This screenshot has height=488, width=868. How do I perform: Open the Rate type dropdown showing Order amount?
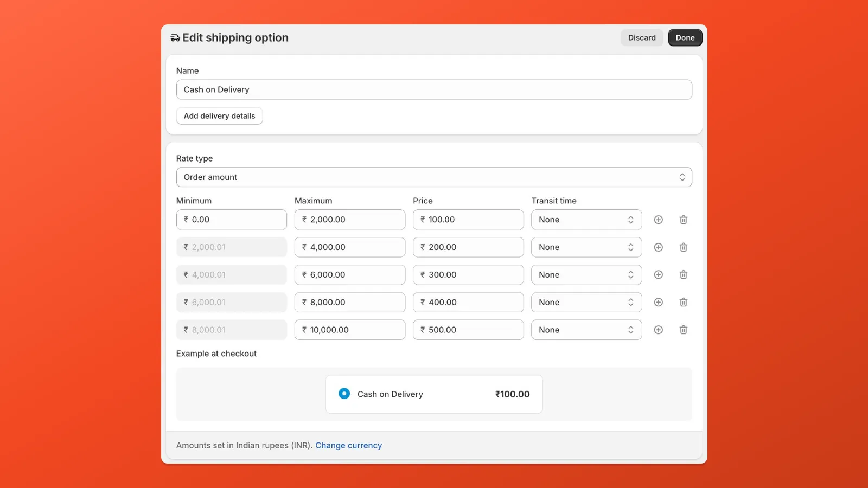click(434, 177)
